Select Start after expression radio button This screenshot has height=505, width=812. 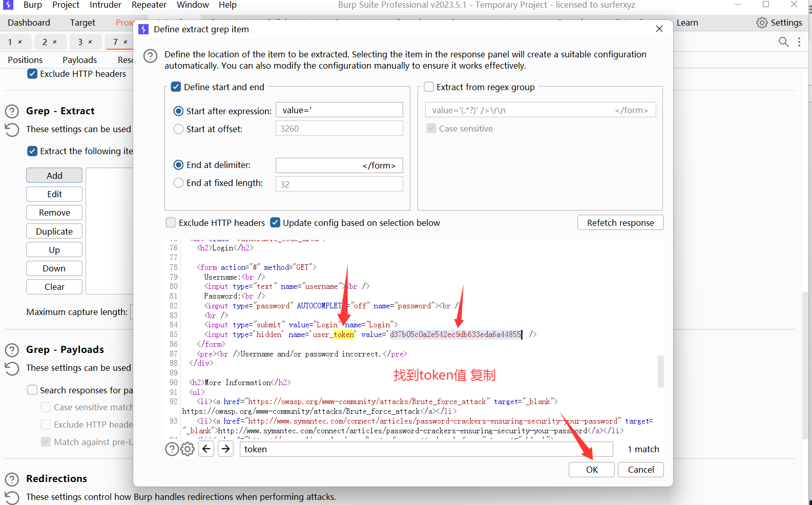pyautogui.click(x=178, y=111)
